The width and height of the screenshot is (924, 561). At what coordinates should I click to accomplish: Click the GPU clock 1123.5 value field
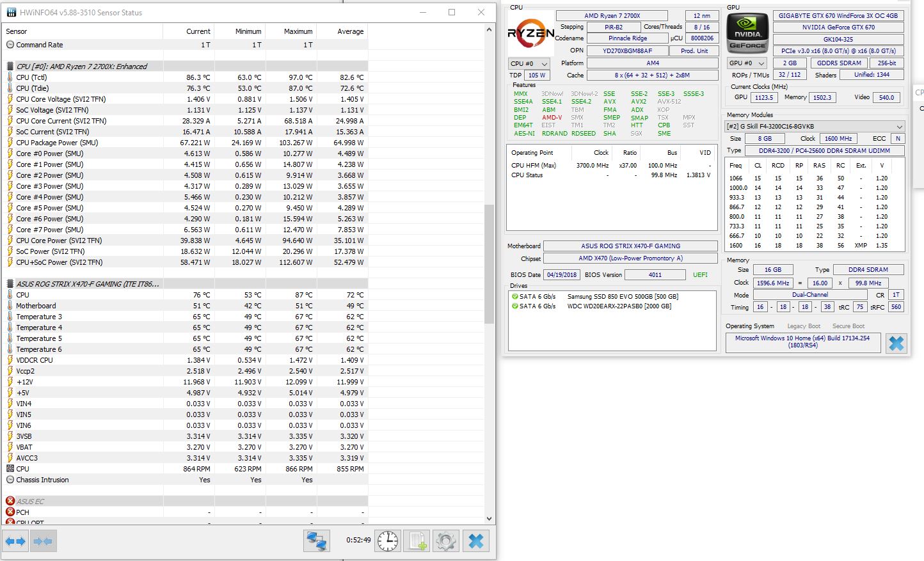click(764, 98)
